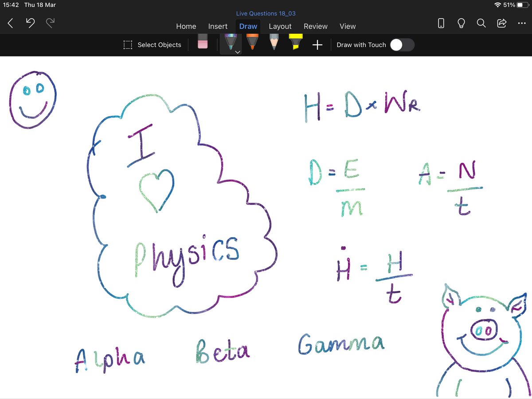532x399 pixels.
Task: Open the more options ellipsis menu
Action: (522, 23)
